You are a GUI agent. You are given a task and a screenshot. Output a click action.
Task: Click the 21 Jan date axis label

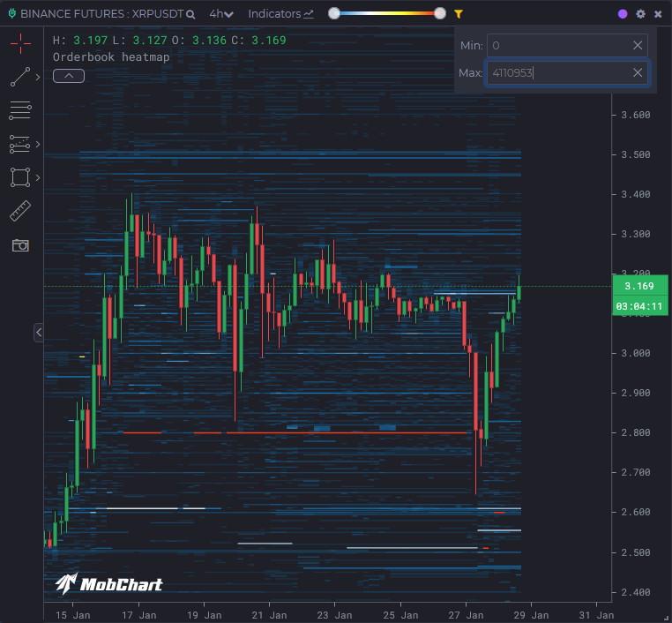[269, 615]
